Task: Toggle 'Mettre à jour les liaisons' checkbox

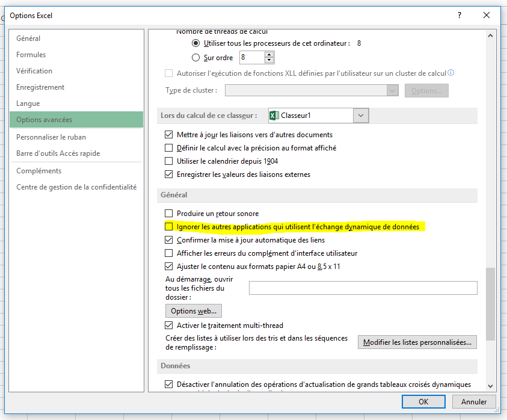Action: pyautogui.click(x=168, y=135)
